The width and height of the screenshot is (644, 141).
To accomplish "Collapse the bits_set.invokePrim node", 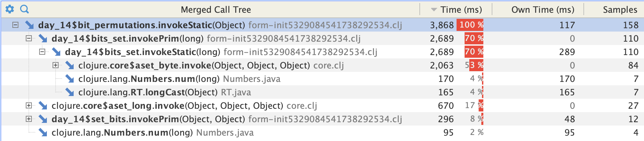I will pos(29,38).
